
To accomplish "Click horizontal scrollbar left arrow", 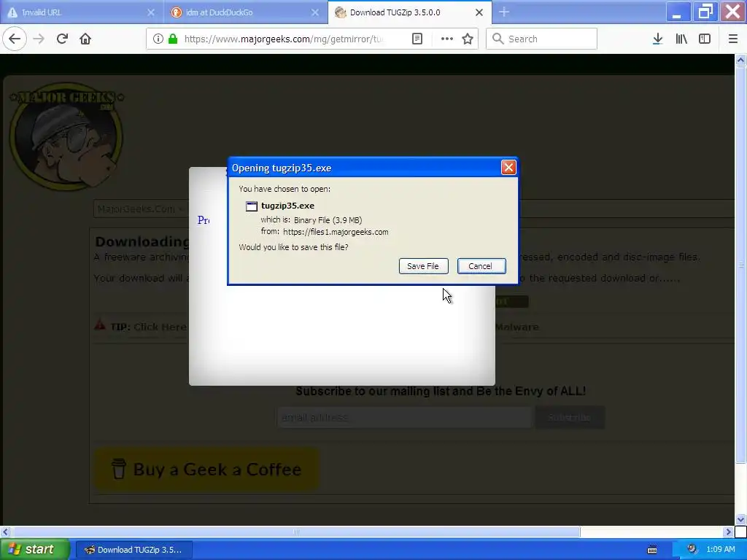I will click(x=5, y=532).
